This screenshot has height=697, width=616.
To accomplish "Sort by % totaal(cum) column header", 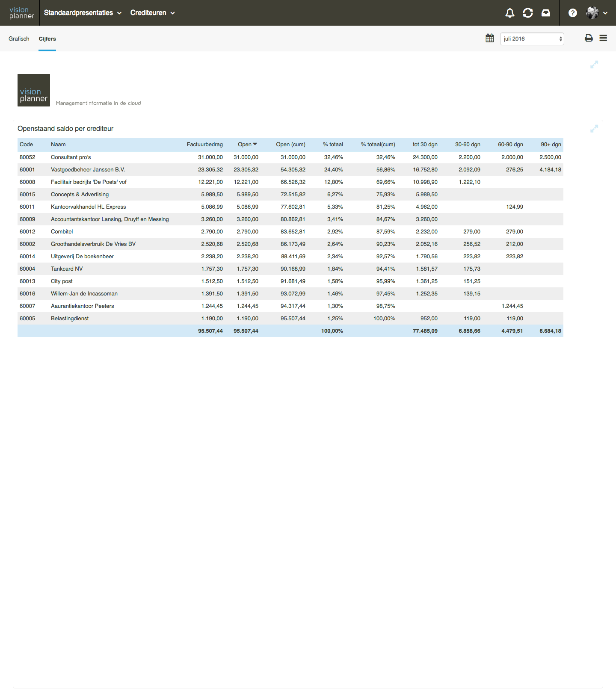I will [x=378, y=145].
